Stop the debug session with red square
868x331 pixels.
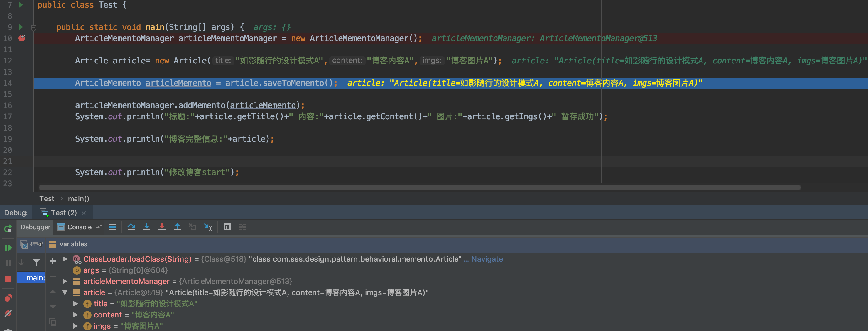9,278
